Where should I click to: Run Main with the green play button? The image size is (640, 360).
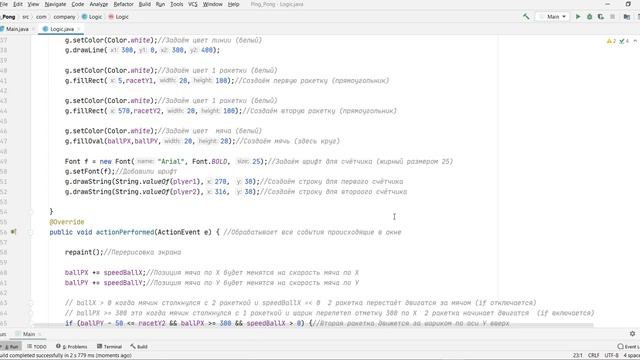pyautogui.click(x=578, y=17)
